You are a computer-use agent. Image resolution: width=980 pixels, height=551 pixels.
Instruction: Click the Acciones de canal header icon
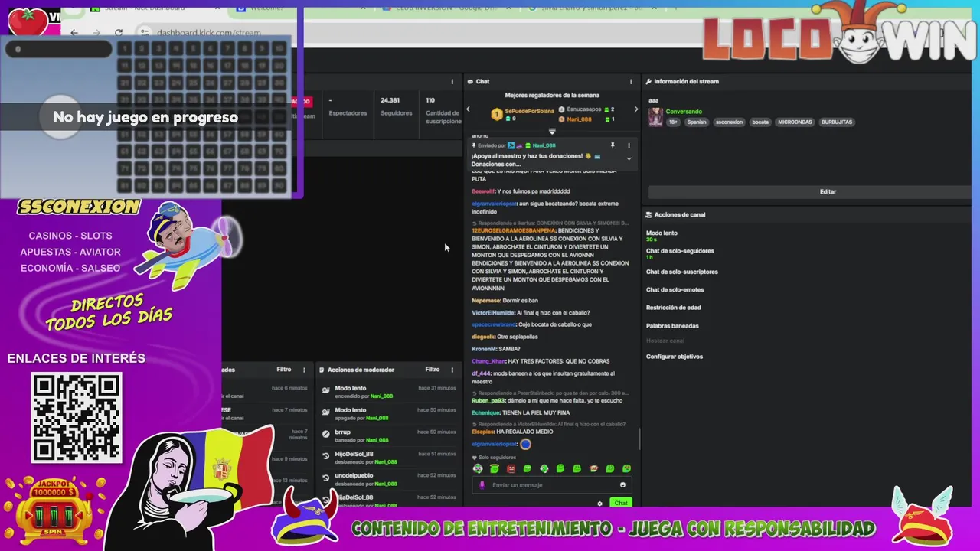648,215
